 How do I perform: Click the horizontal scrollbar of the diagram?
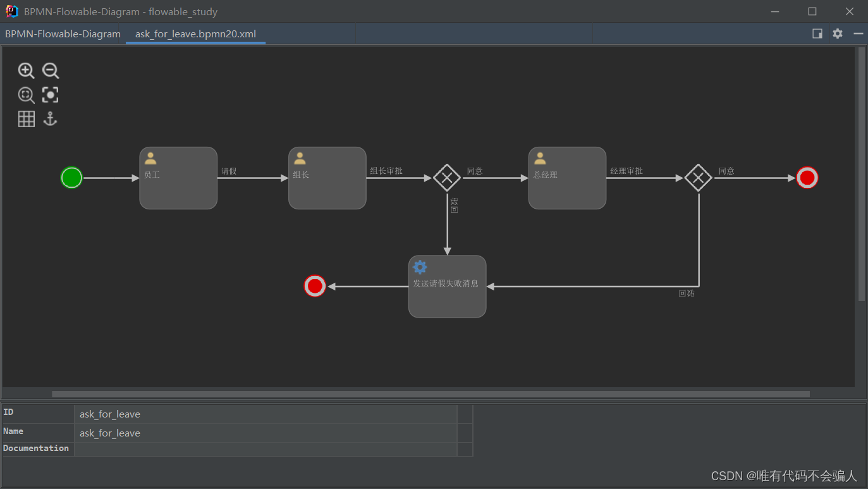431,394
